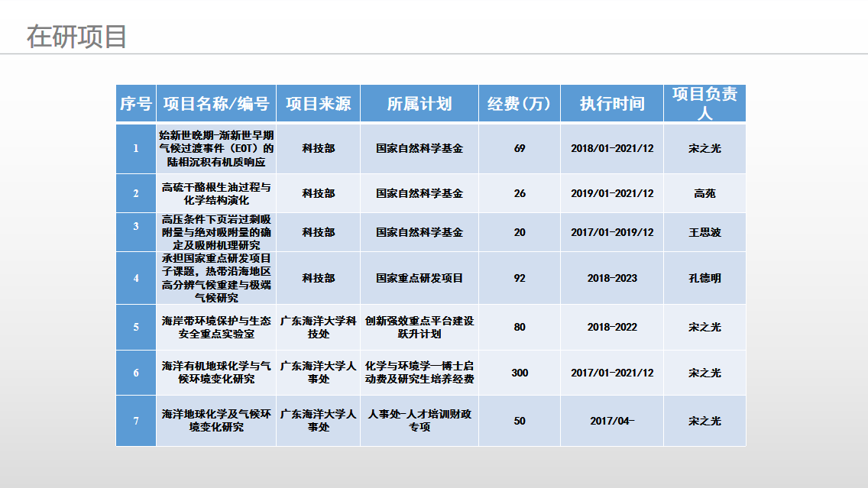The image size is (868, 488).
Task: Select project name 海洋有机地球化学与气候环境变化研究
Action: tap(216, 373)
